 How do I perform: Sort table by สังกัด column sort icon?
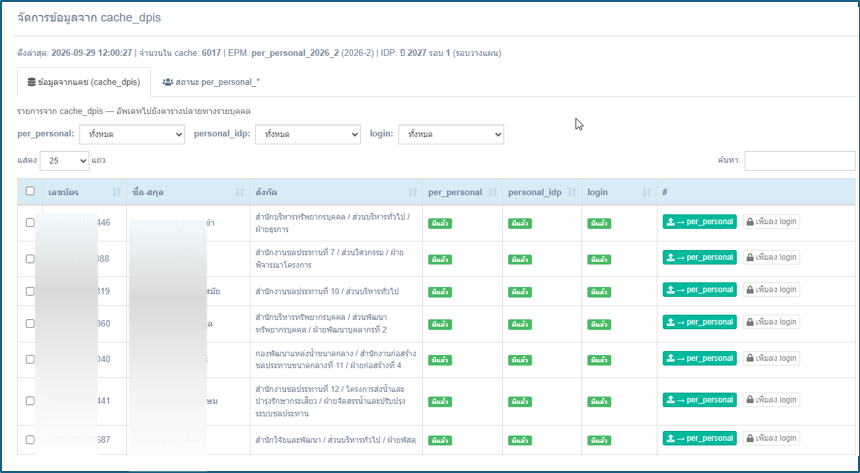tap(412, 193)
